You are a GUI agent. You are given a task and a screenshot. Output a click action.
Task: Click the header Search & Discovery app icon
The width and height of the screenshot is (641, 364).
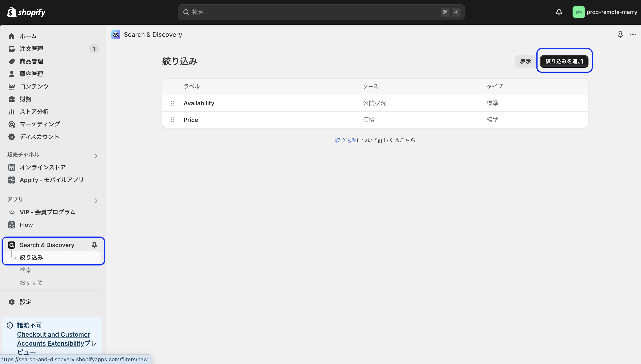click(x=116, y=35)
